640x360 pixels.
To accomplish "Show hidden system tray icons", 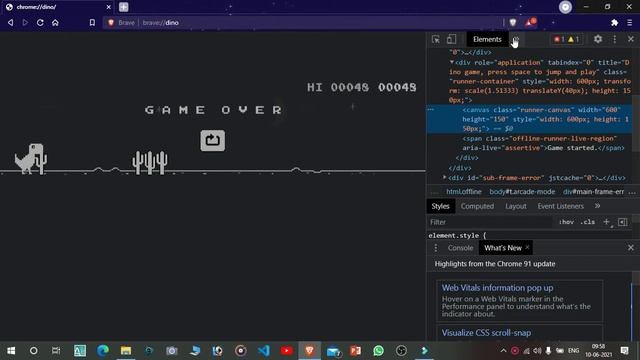I will coord(503,351).
